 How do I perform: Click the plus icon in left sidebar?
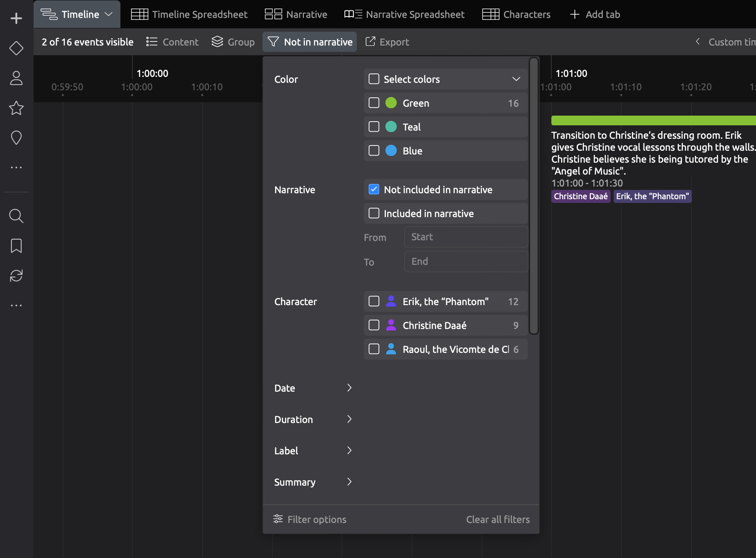pos(16,18)
